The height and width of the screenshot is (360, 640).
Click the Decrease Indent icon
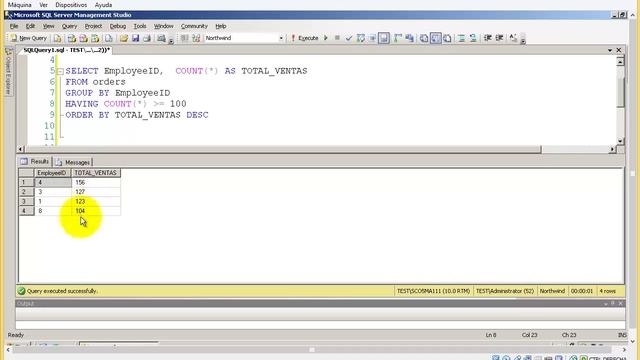(487, 38)
